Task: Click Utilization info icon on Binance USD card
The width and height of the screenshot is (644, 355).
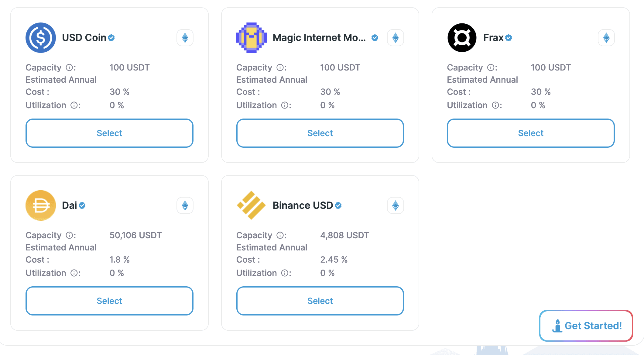Action: tap(284, 273)
